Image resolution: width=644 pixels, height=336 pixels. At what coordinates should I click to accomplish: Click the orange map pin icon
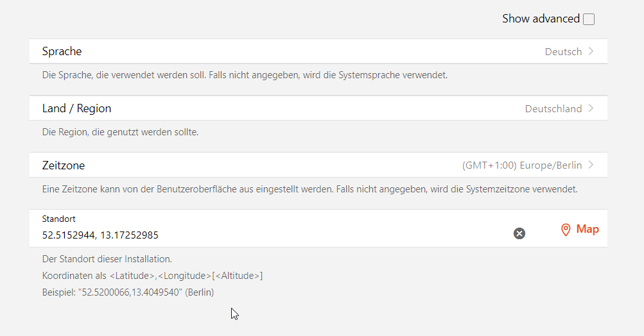click(x=566, y=230)
